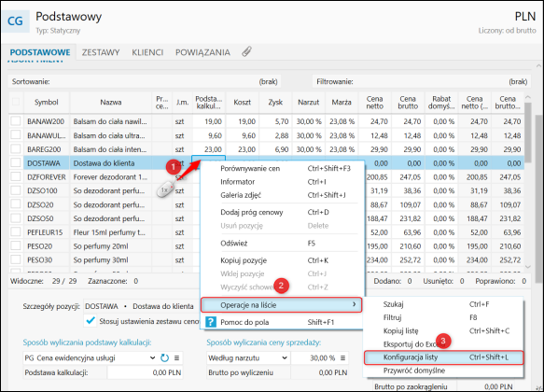
Task: Choose Przywróć domyślne in submenu
Action: pos(444,371)
